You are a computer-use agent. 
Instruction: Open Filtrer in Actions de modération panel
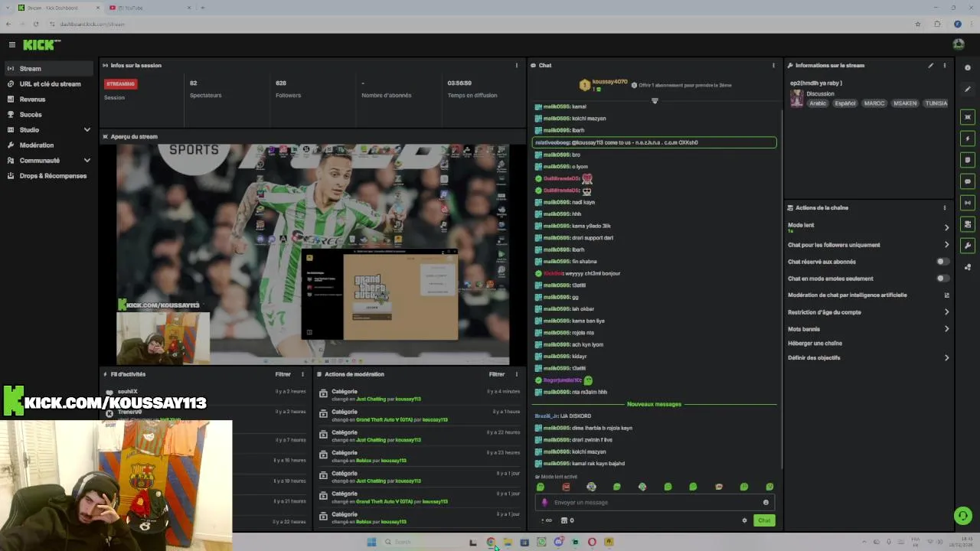[x=497, y=374]
